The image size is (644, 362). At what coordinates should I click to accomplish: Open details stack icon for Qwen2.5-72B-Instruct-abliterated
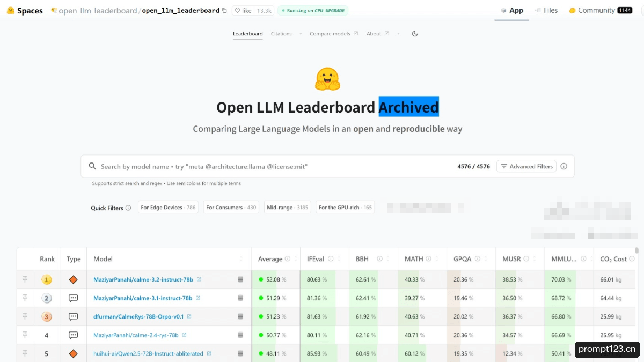pyautogui.click(x=240, y=353)
